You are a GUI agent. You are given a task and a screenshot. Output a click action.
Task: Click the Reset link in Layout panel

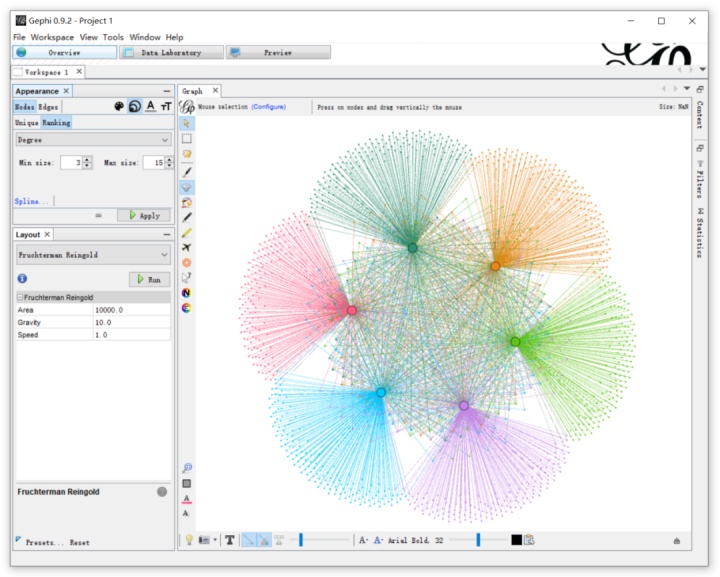click(79, 542)
